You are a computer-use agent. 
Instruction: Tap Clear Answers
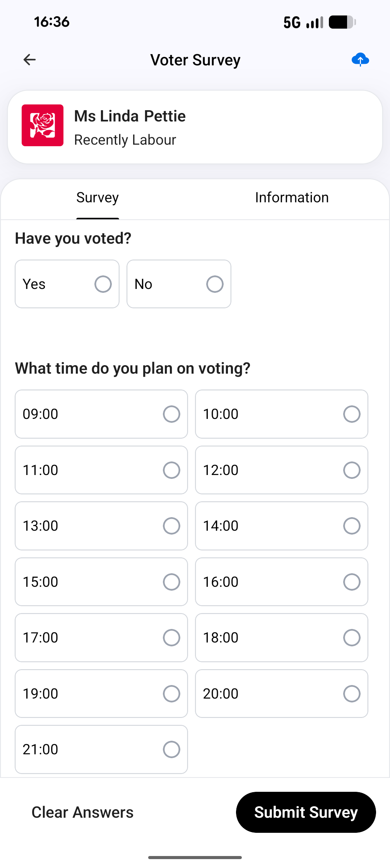(x=82, y=812)
